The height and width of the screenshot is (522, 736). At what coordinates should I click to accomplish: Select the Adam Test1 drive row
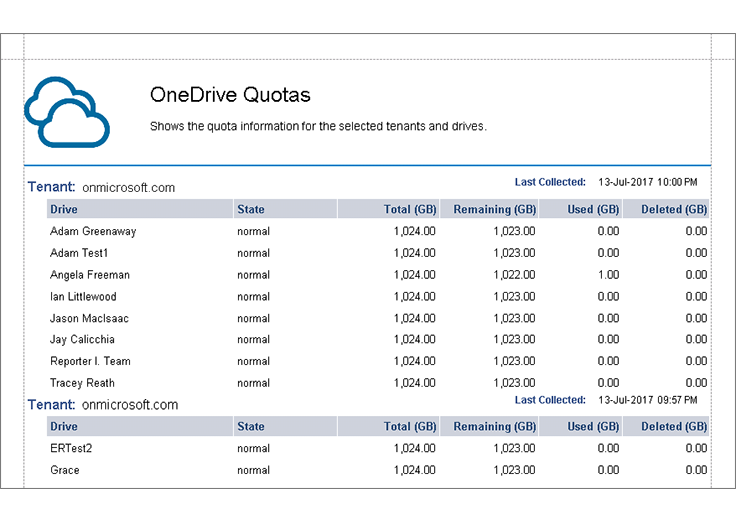point(378,253)
